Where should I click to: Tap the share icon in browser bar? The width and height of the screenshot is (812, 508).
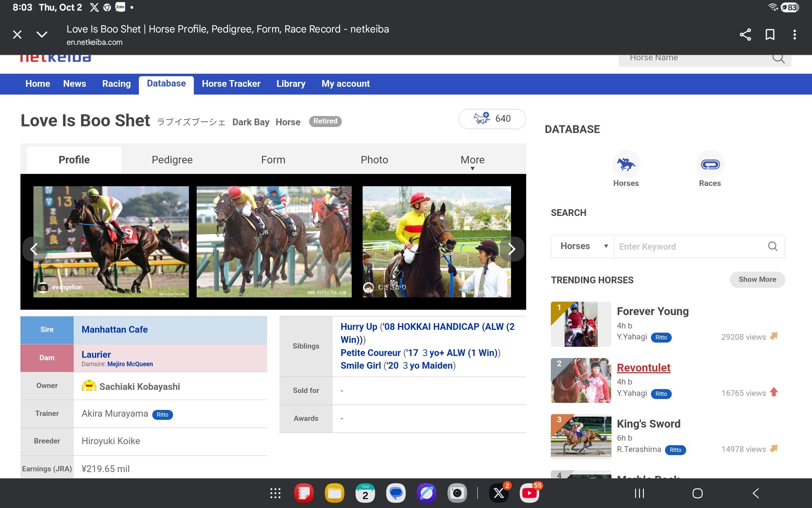(x=745, y=35)
